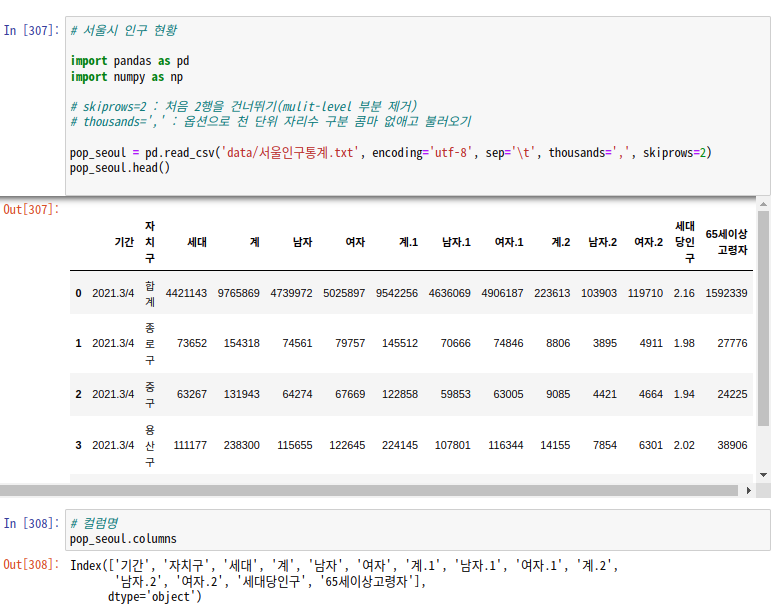Click the 용산구 cell in row 3
Screen dimensions: 779x608
pyautogui.click(x=150, y=446)
